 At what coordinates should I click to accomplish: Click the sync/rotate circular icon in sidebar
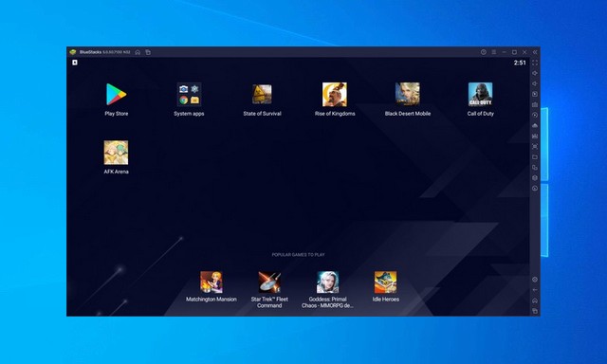pos(535,115)
